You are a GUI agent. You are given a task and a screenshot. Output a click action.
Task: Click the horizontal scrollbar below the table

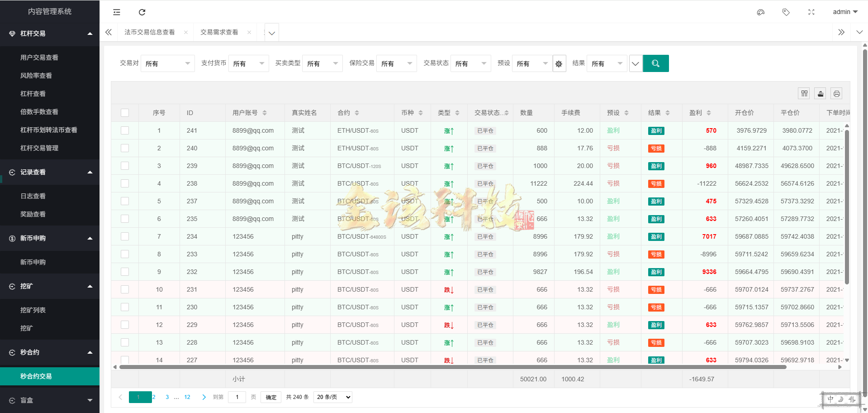coord(407,367)
